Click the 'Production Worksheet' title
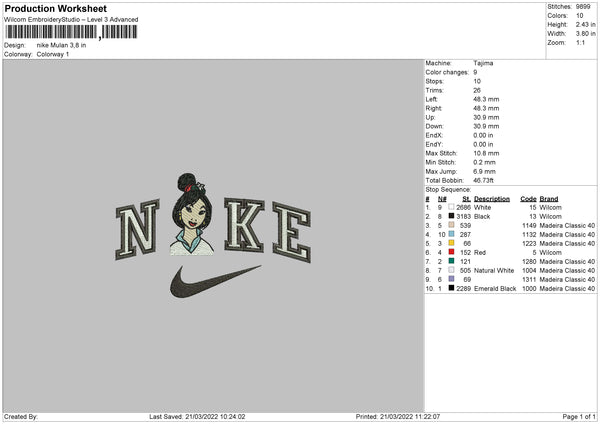This screenshot has width=600, height=424. [x=55, y=8]
